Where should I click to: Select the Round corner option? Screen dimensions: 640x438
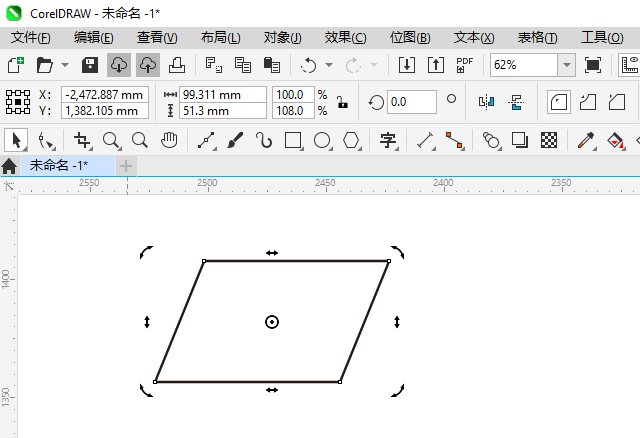[559, 102]
